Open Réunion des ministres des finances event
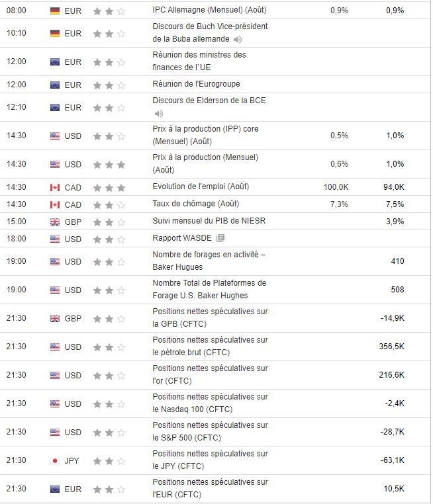The image size is (433, 504). (199, 61)
